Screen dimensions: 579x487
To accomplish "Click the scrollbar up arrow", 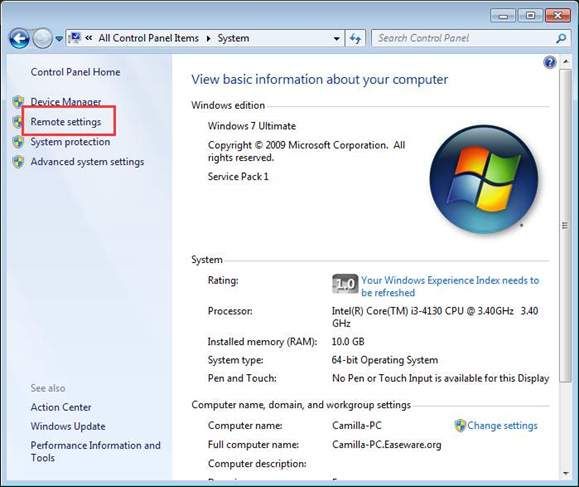I will pyautogui.click(x=565, y=61).
